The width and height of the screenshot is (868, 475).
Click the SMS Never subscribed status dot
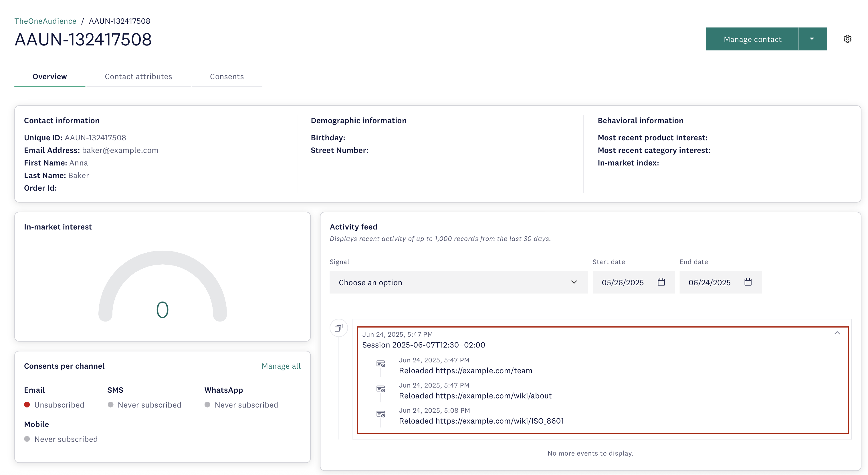point(110,405)
